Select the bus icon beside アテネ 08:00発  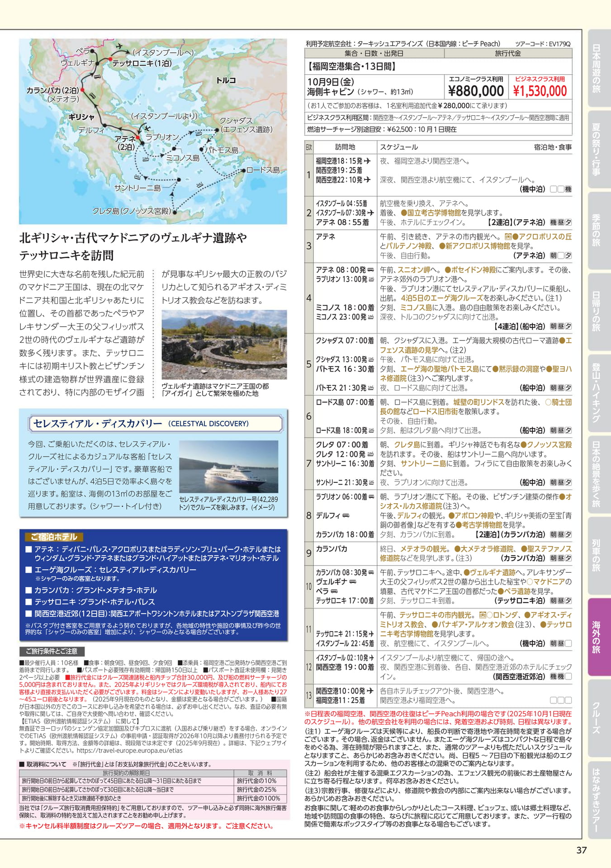370,270
